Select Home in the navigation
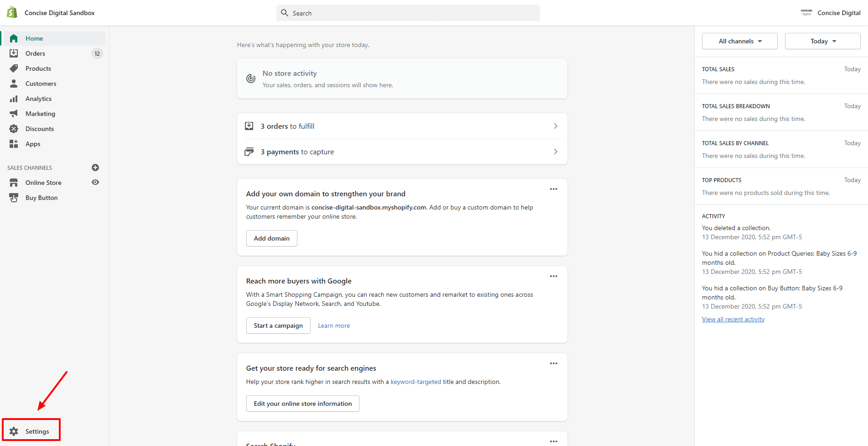The image size is (868, 446). point(34,38)
